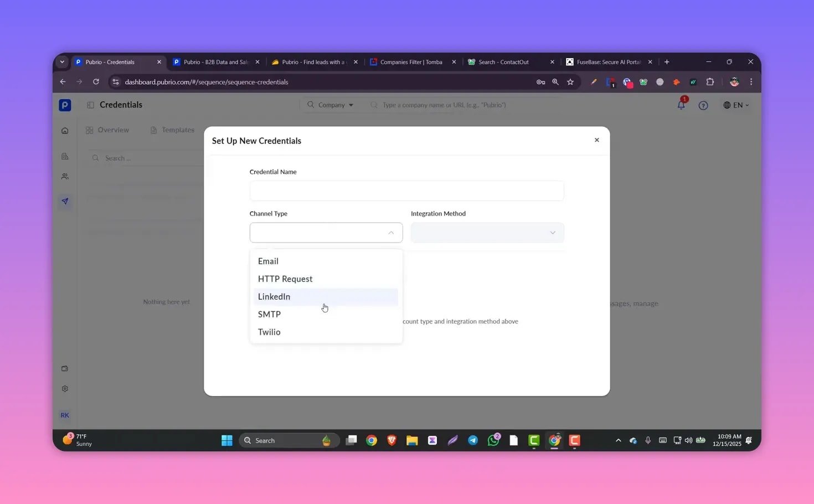Click the Pubrio logo at sidebar top
Image resolution: width=814 pixels, height=504 pixels.
point(65,105)
